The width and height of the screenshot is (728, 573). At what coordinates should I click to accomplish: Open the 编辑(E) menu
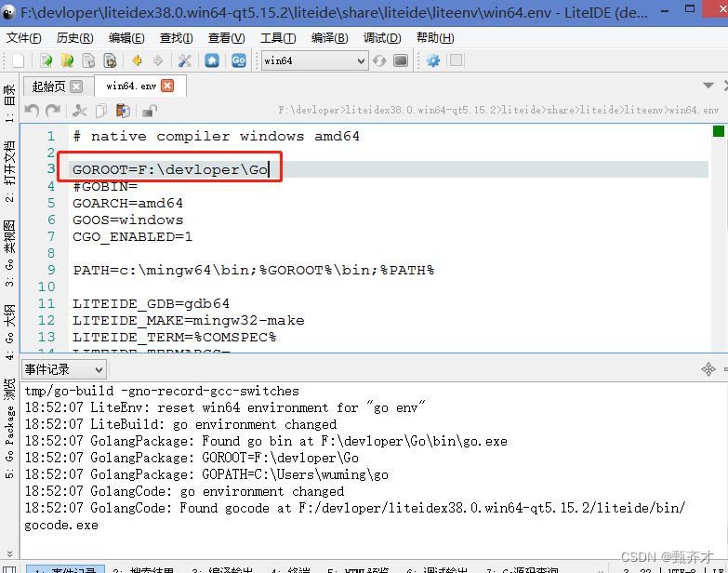pos(126,38)
